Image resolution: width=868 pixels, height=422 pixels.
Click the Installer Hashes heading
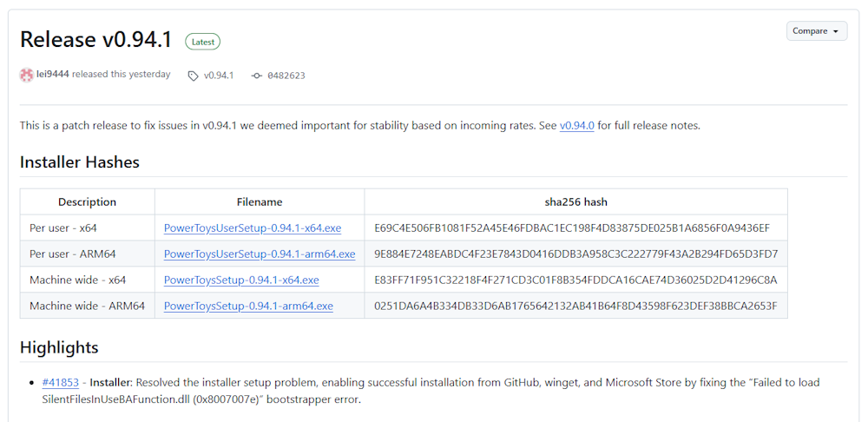click(80, 162)
